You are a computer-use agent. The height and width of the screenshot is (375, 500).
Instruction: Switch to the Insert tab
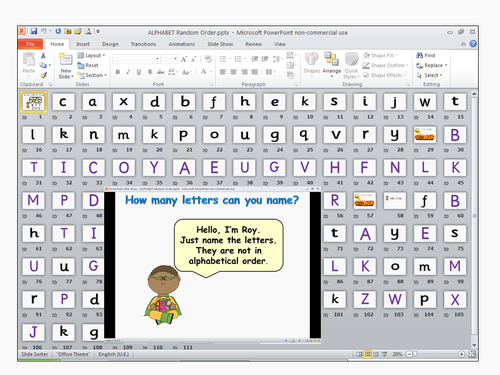(83, 44)
